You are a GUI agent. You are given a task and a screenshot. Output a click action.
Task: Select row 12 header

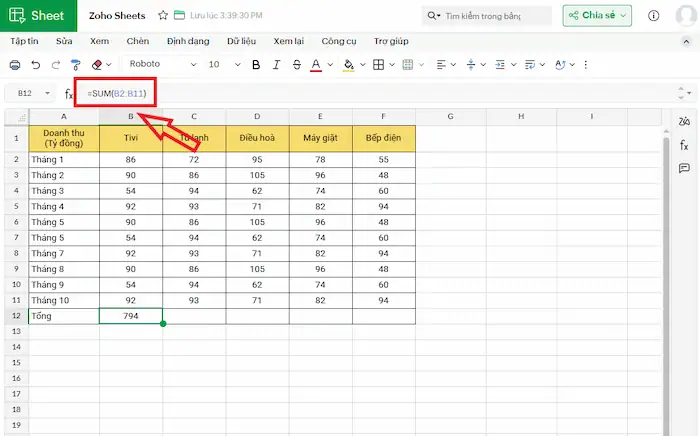[17, 316]
